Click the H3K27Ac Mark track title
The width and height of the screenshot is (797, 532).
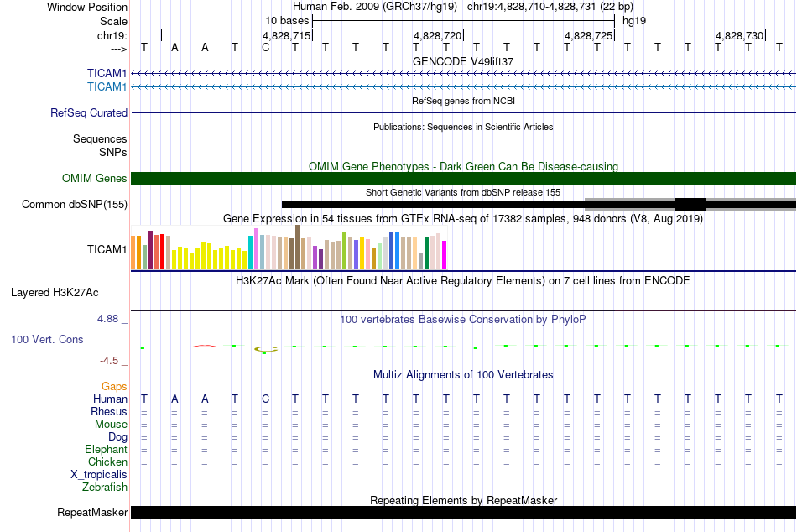click(463, 281)
